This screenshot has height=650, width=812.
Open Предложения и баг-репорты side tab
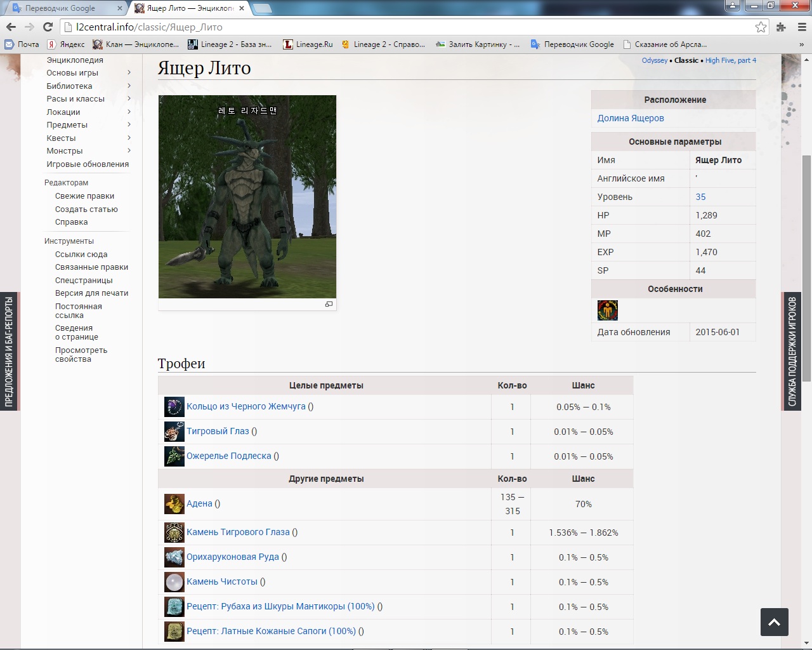pyautogui.click(x=9, y=351)
